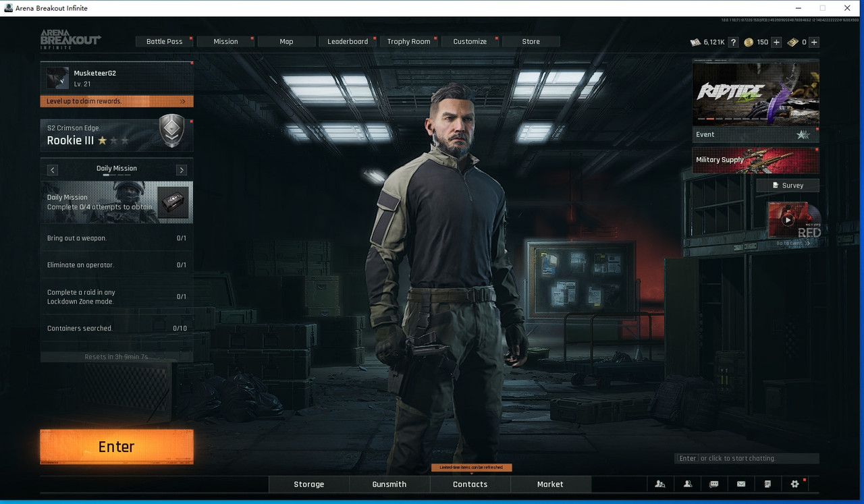The width and height of the screenshot is (864, 504).
Task: Open the mail envelope icon
Action: point(741,484)
